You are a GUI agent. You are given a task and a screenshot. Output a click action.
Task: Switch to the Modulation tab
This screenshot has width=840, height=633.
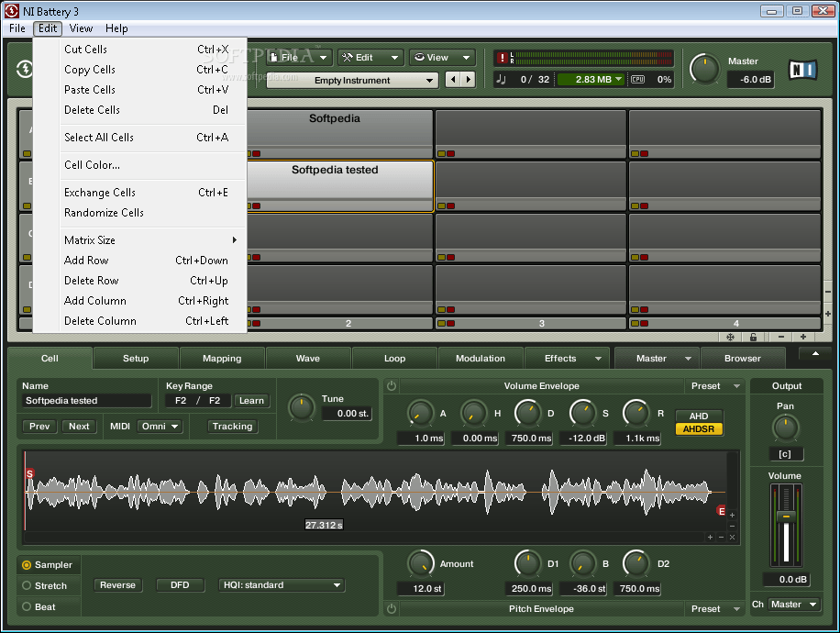[x=480, y=359]
